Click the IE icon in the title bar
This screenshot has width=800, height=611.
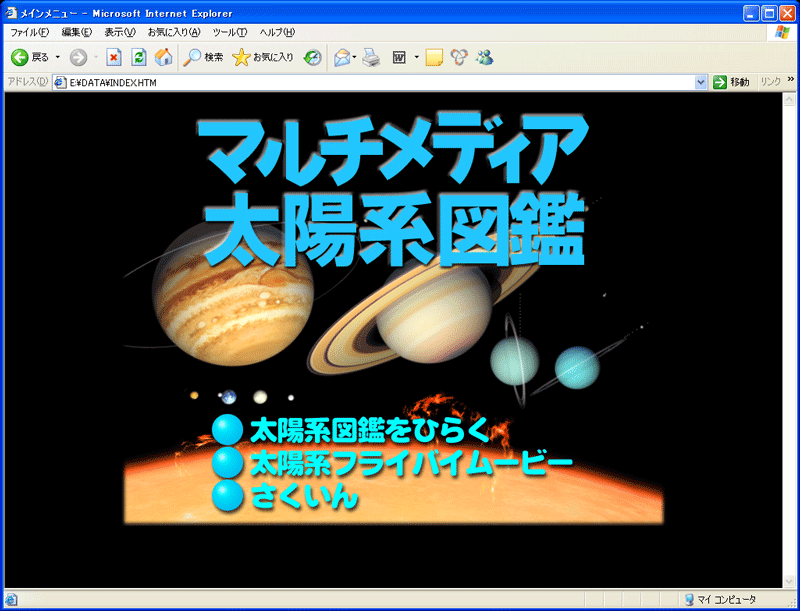pyautogui.click(x=11, y=13)
